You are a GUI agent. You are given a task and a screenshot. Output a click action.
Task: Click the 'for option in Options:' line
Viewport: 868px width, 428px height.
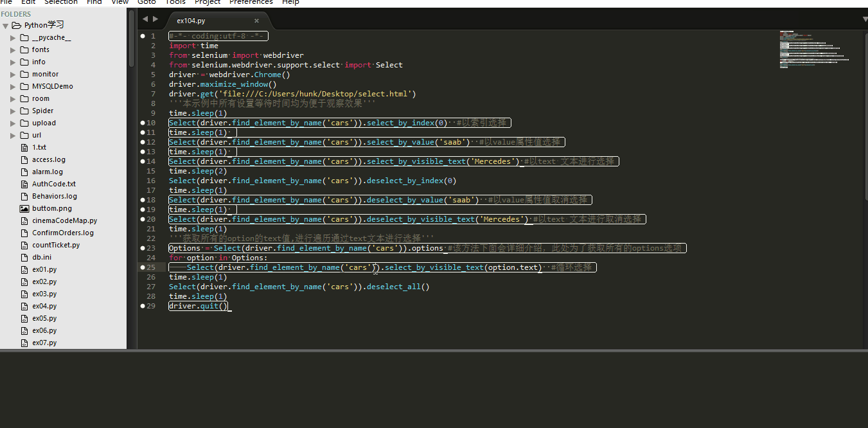point(218,258)
